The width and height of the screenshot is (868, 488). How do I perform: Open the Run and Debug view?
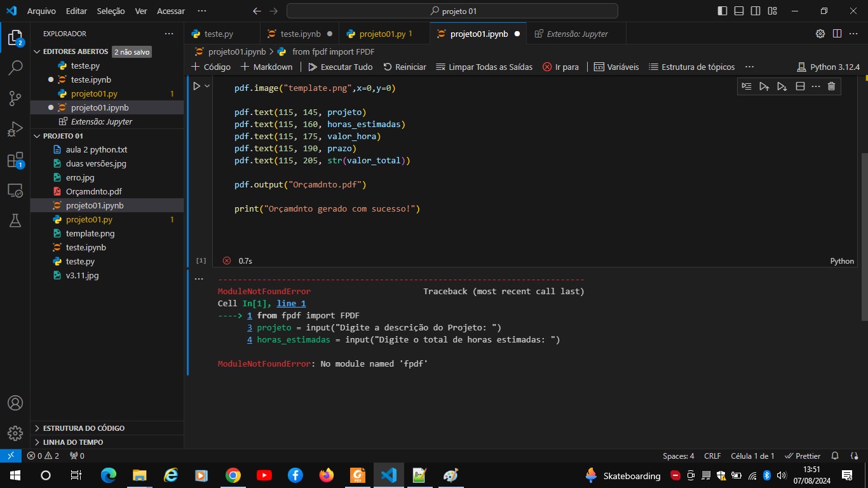(x=15, y=129)
